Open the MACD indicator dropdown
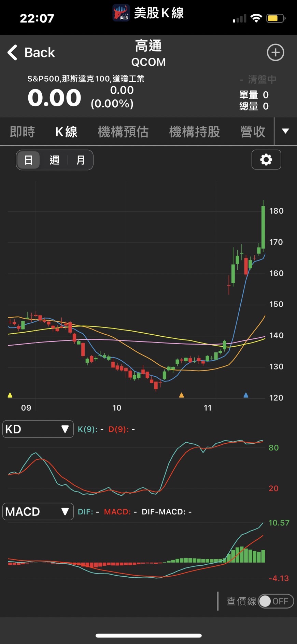 [38, 511]
